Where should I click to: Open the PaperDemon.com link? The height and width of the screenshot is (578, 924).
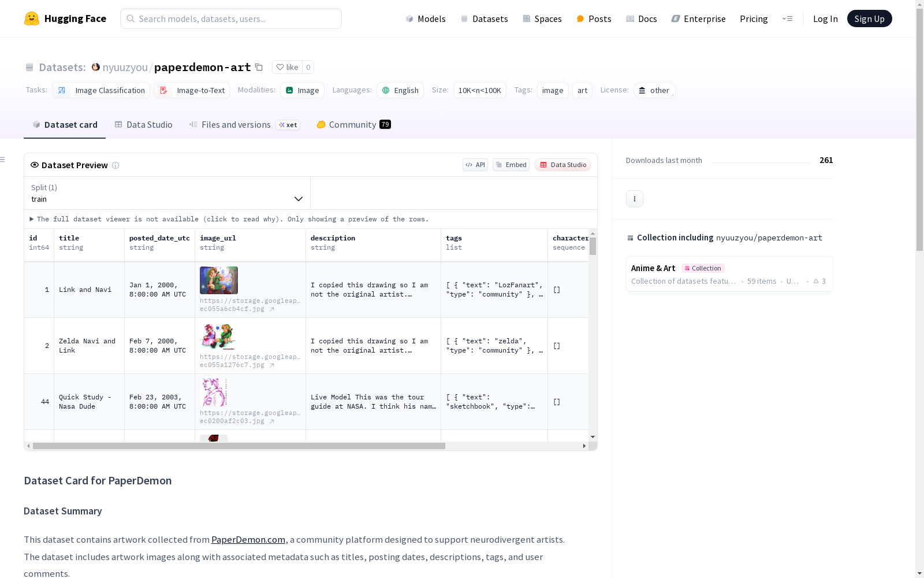click(248, 539)
